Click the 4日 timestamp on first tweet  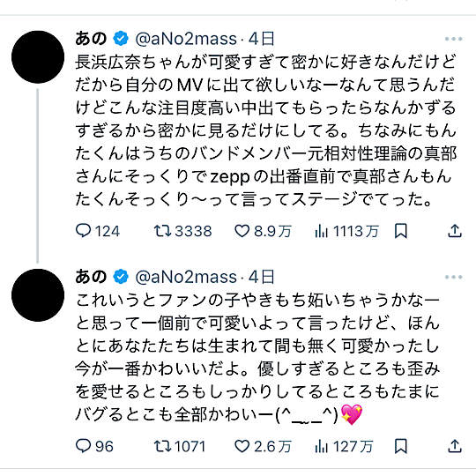pos(262,39)
